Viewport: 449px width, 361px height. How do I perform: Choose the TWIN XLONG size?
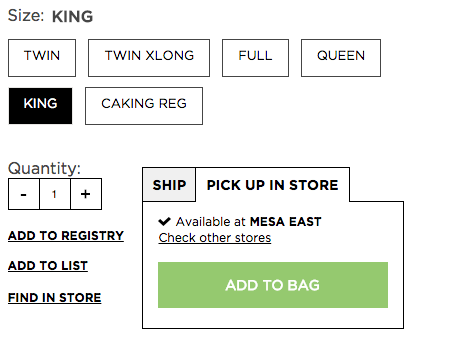[149, 58]
